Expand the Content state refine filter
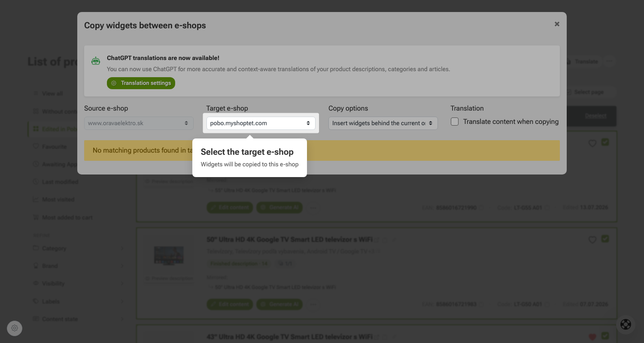644x343 pixels. tap(79, 319)
